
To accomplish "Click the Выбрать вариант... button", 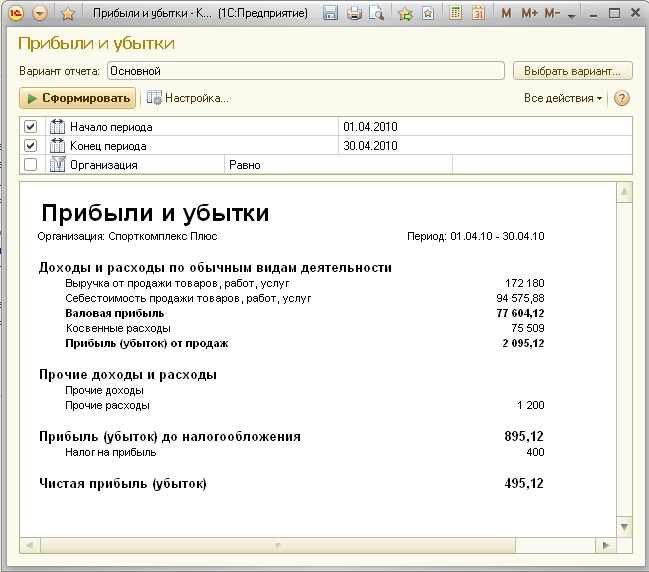I will [x=572, y=71].
